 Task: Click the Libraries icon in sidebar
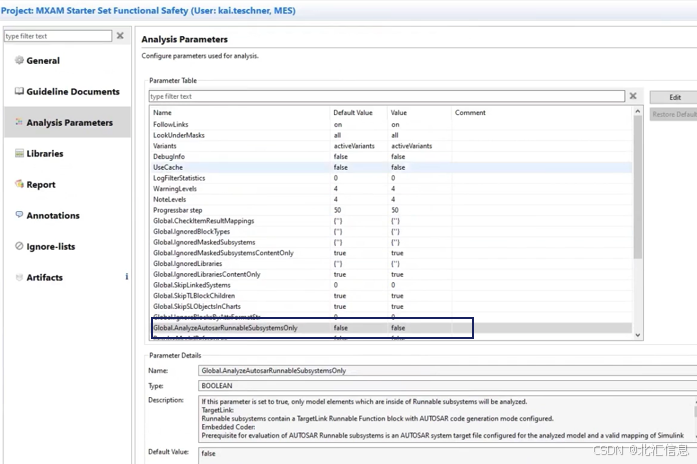coord(19,153)
